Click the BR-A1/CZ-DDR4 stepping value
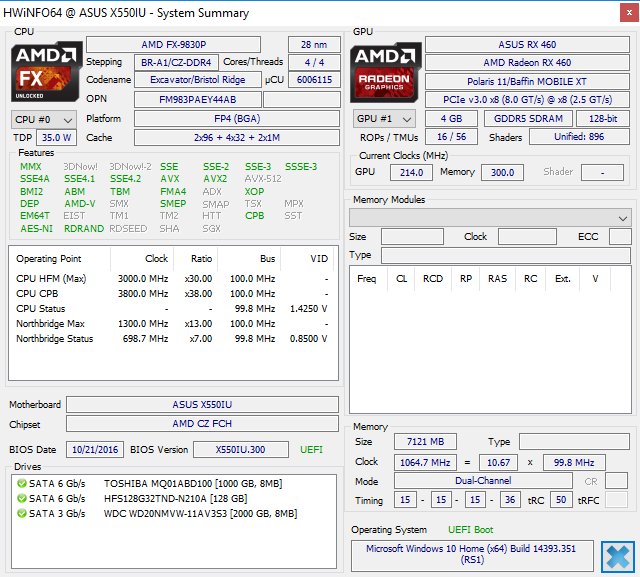 (x=176, y=62)
